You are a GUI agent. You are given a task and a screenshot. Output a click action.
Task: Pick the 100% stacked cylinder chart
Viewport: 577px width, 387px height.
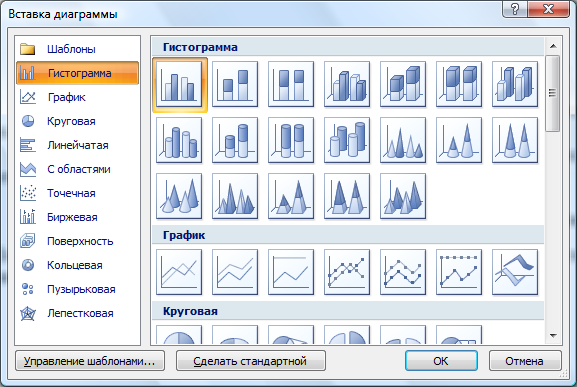click(291, 140)
